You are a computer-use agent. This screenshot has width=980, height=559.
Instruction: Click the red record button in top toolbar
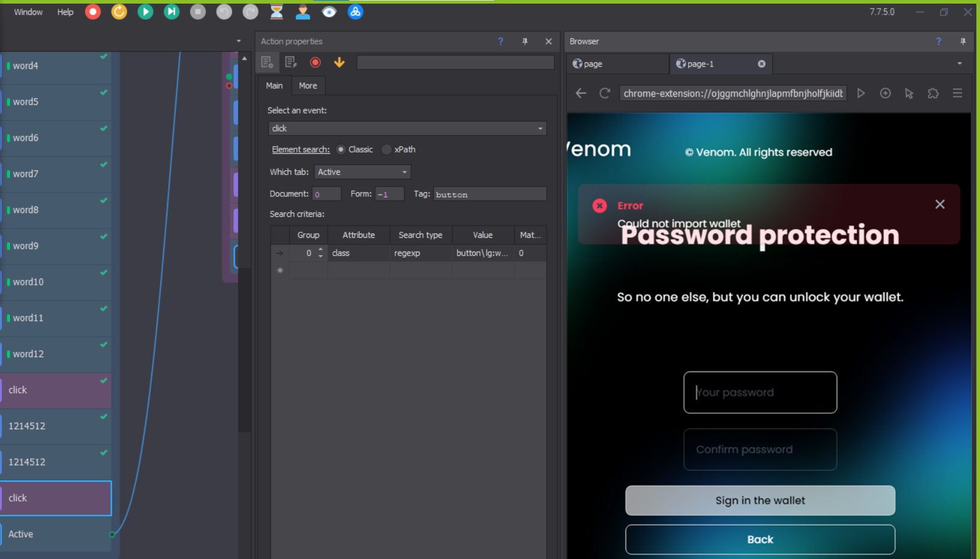(x=93, y=12)
